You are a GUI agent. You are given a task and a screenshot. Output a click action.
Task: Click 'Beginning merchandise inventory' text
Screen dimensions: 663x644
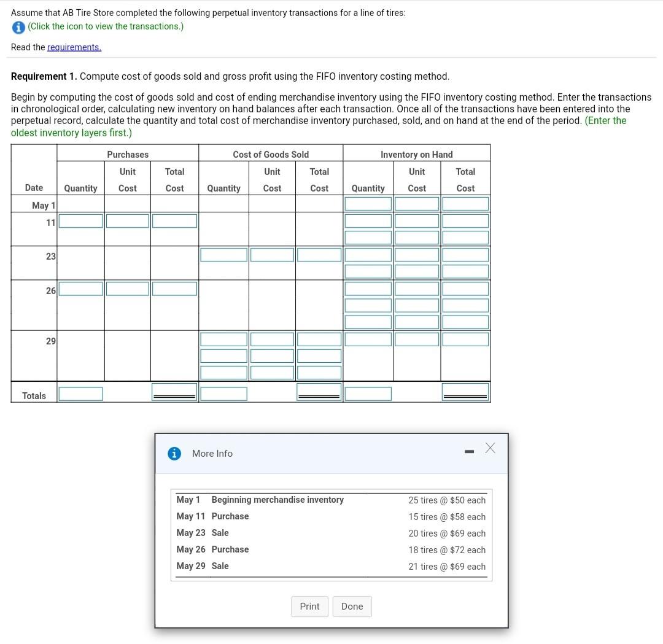(277, 500)
